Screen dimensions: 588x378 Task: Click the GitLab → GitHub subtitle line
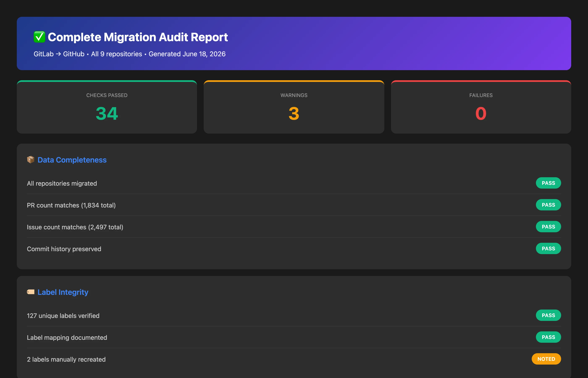tap(130, 54)
